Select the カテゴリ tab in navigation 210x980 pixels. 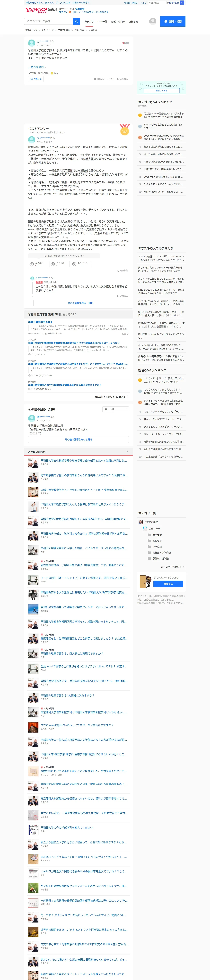(x=89, y=22)
